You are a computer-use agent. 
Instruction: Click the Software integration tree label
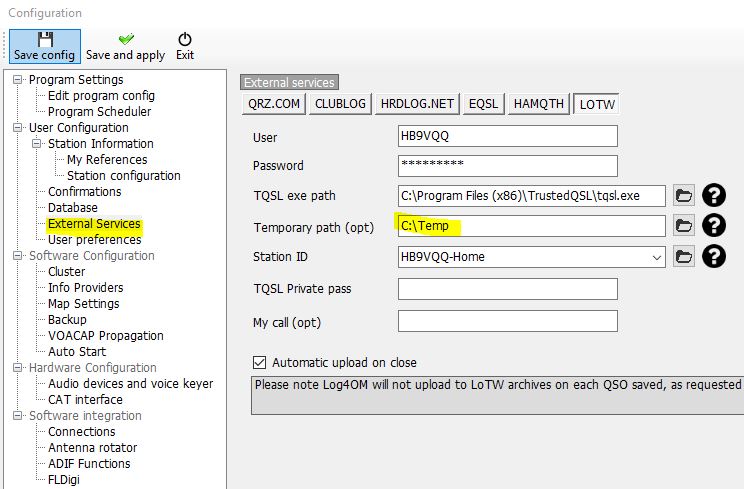tap(85, 415)
